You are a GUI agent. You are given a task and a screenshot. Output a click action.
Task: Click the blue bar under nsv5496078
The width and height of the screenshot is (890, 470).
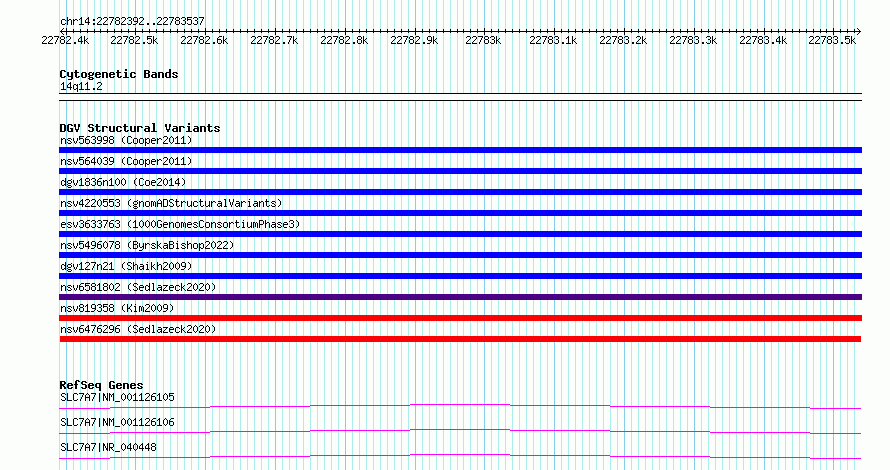coord(460,255)
